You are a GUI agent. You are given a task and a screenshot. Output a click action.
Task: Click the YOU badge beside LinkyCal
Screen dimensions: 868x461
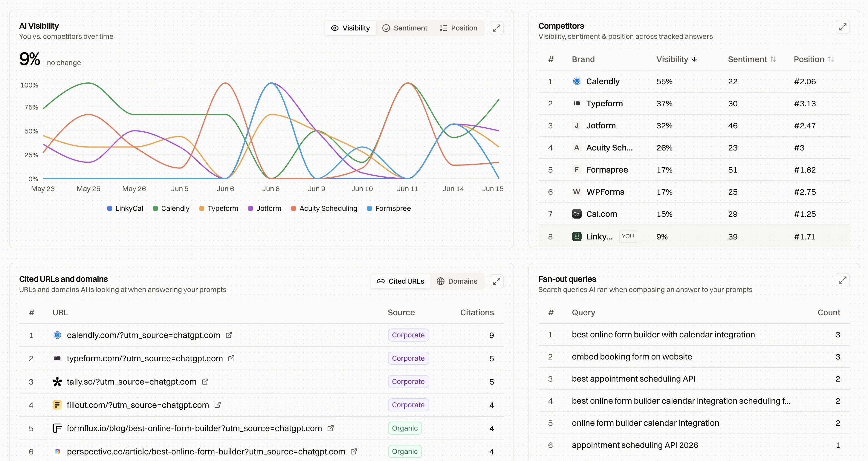627,236
